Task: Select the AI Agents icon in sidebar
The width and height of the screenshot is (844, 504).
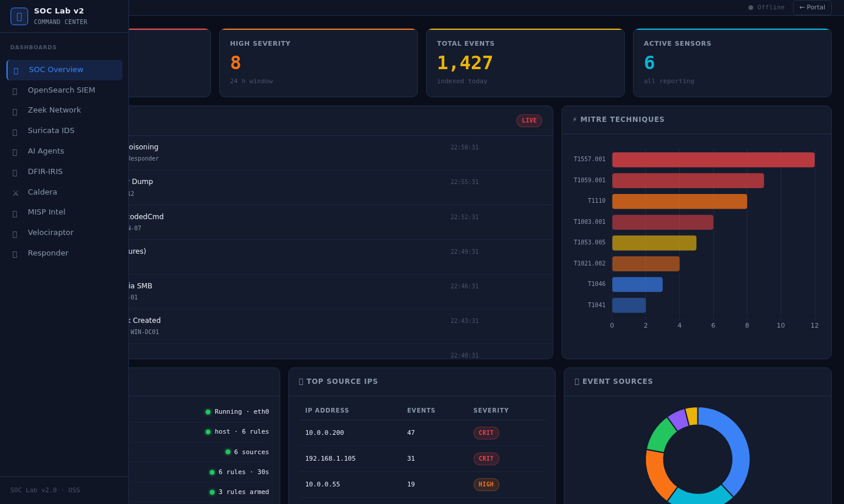Action: pos(15,151)
